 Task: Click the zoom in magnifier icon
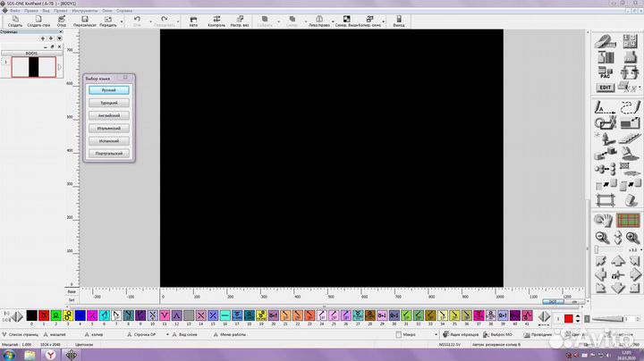(x=632, y=238)
